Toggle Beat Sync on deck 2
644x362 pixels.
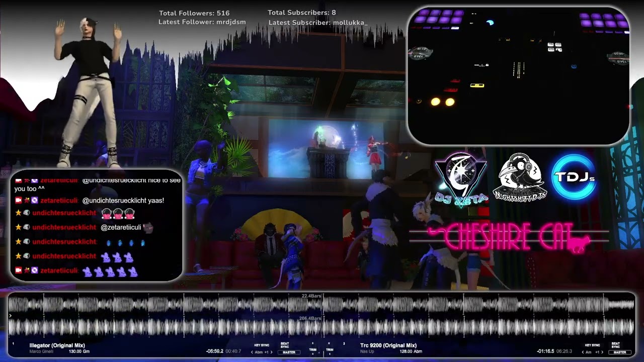pos(616,345)
